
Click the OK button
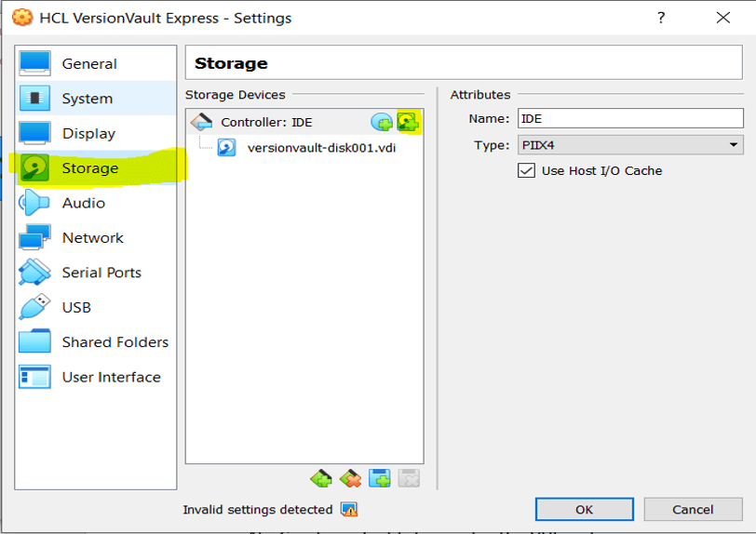(585, 510)
